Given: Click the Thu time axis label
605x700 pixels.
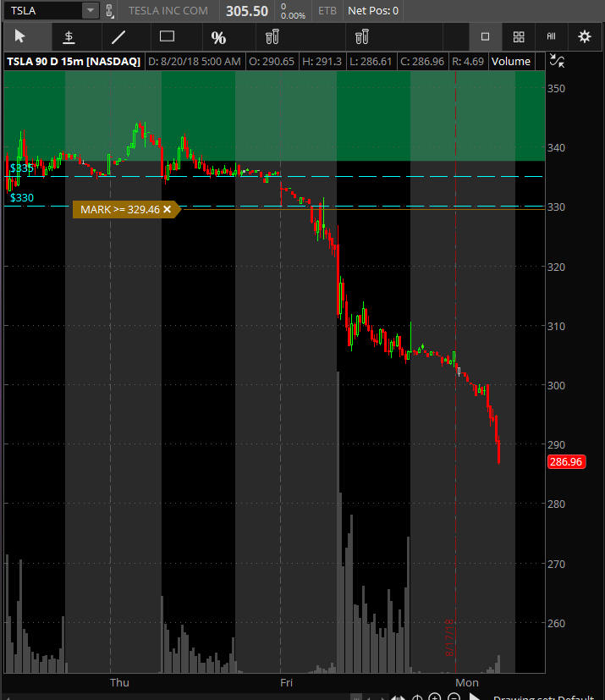Looking at the screenshot, I should (119, 682).
